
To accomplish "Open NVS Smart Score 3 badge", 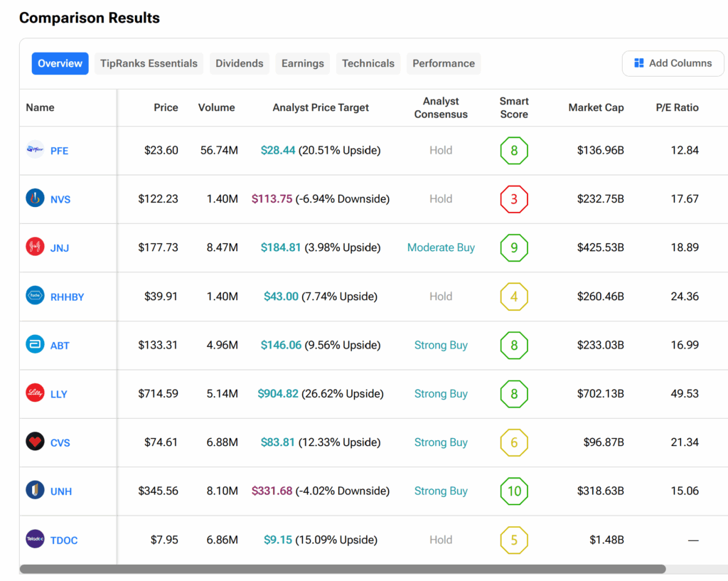I will 514,199.
